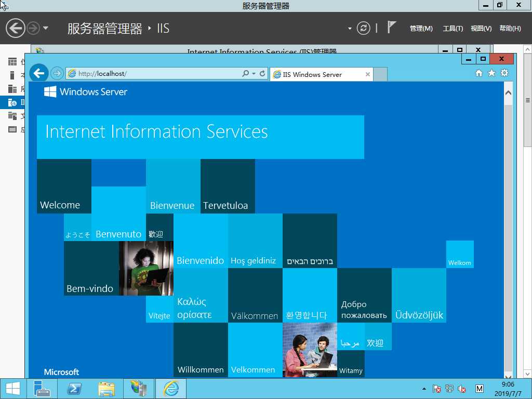Click the Tervetuloa tile
The image size is (532, 399).
pyautogui.click(x=228, y=187)
